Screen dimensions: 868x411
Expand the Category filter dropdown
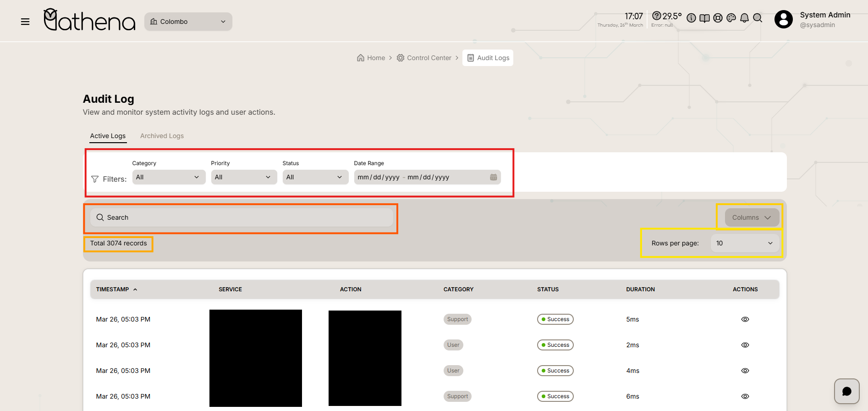(168, 177)
